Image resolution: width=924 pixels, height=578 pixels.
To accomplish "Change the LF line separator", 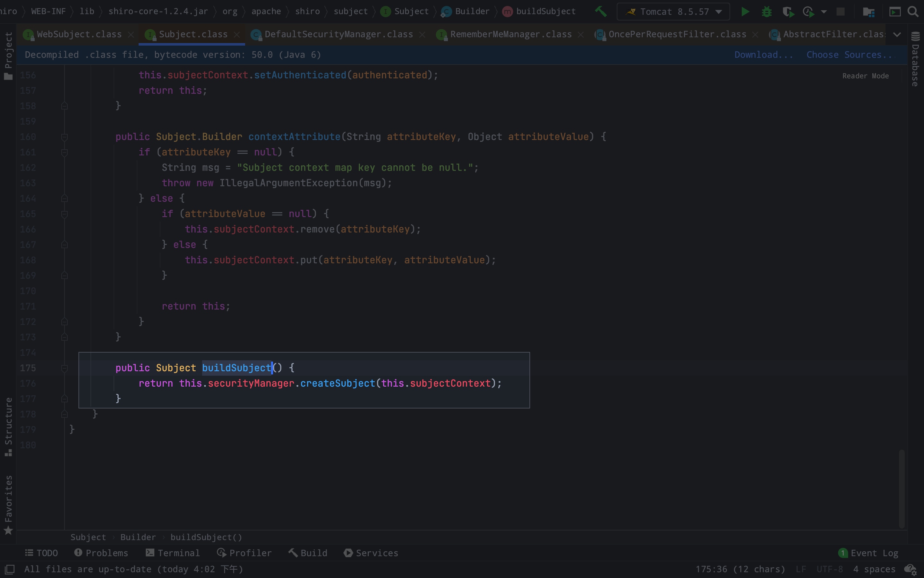I will click(801, 569).
